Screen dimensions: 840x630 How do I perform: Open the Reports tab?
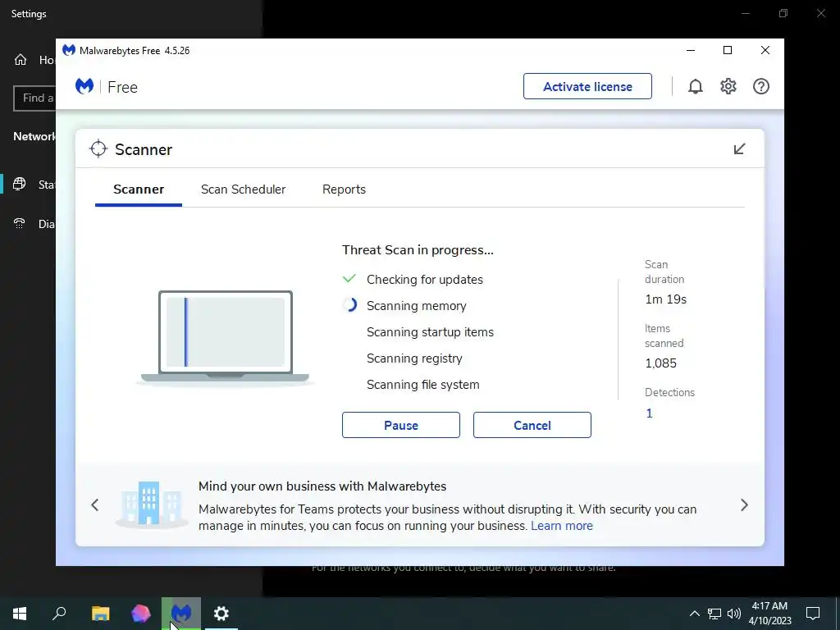(x=344, y=189)
